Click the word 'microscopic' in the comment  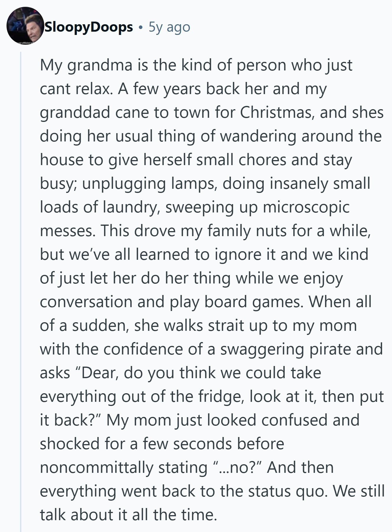coord(306,207)
